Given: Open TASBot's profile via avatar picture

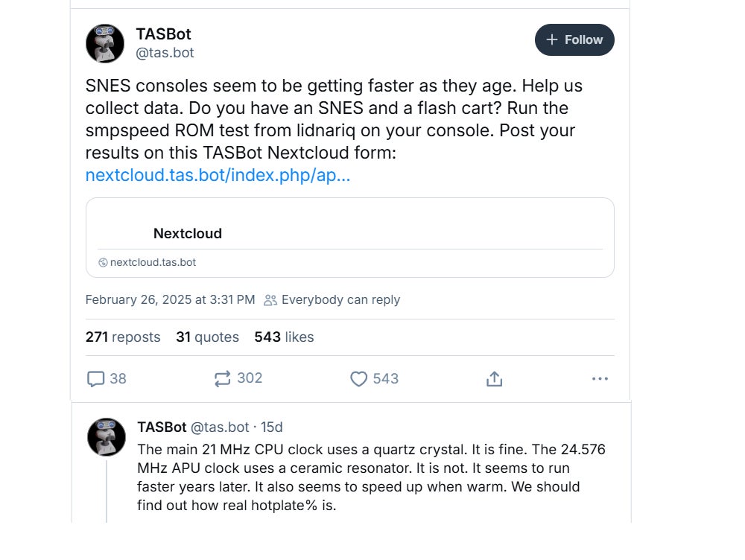Looking at the screenshot, I should pyautogui.click(x=104, y=43).
